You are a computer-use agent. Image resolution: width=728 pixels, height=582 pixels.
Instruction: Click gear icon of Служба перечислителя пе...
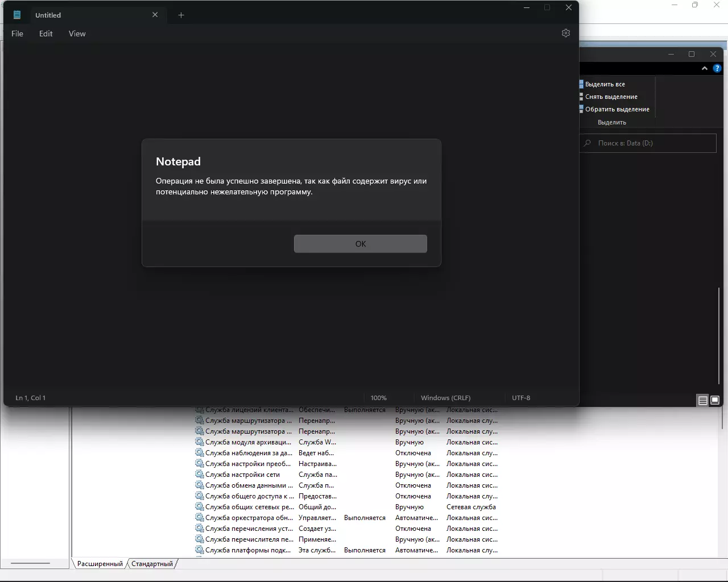click(199, 539)
